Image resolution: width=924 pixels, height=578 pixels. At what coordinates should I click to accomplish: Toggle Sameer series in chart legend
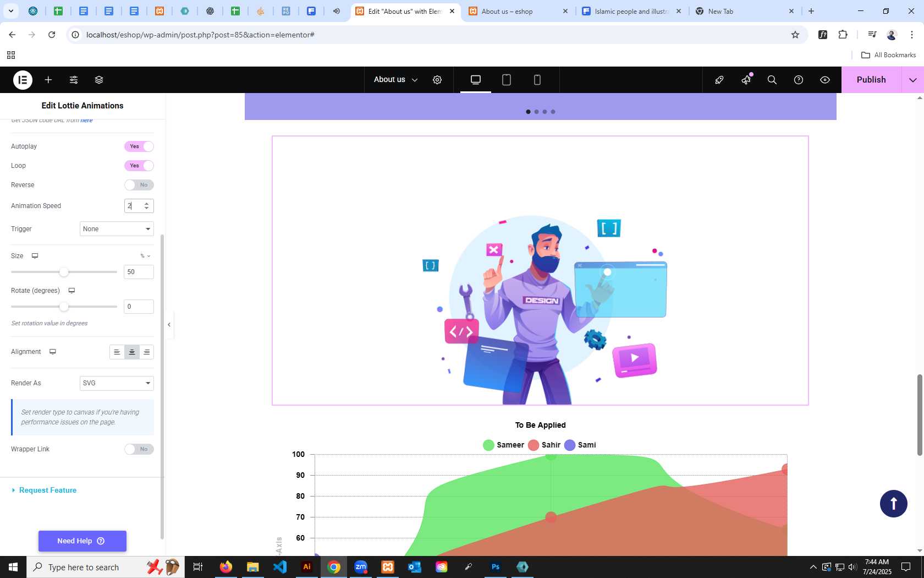(503, 445)
